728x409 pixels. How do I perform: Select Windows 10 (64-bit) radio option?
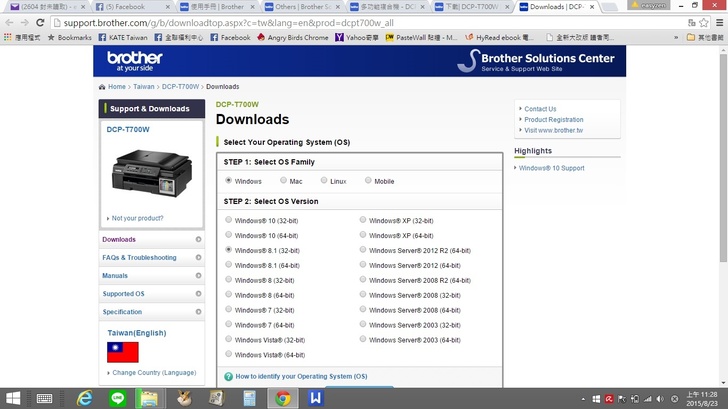(229, 235)
